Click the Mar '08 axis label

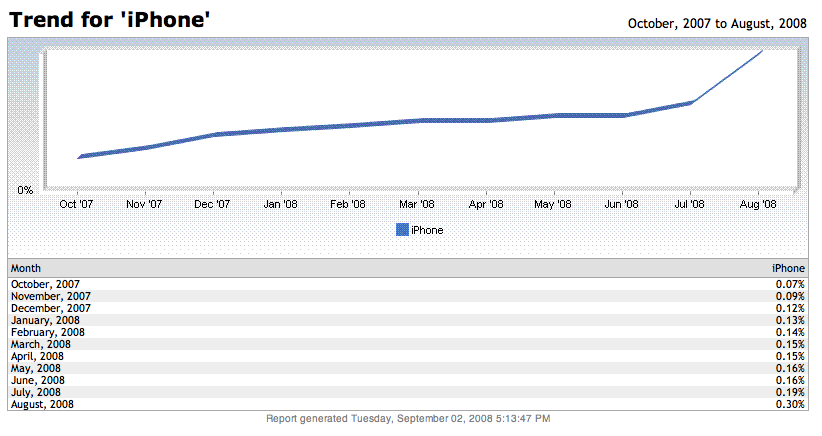pyautogui.click(x=417, y=204)
